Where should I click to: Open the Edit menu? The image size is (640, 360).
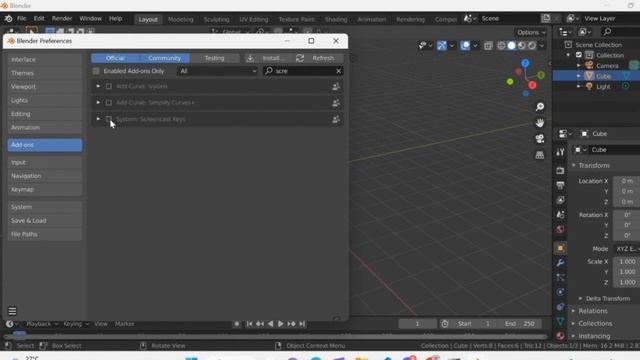[x=39, y=18]
